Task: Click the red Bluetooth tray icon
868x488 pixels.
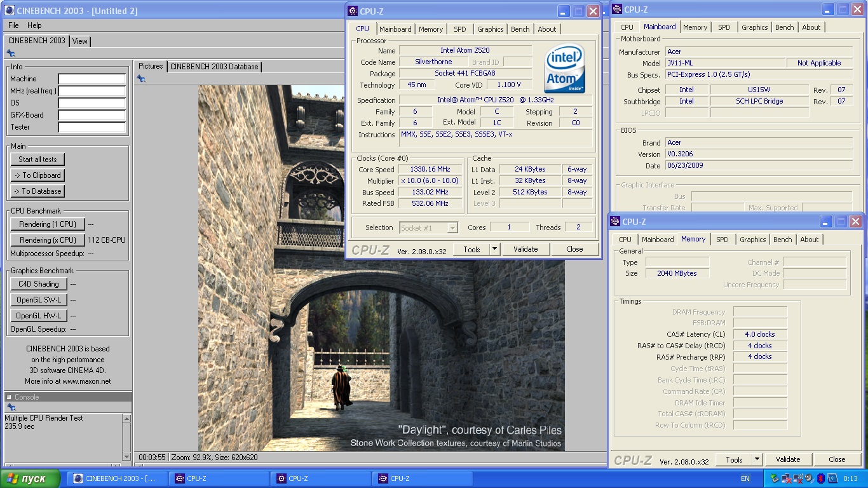Action: 820,478
